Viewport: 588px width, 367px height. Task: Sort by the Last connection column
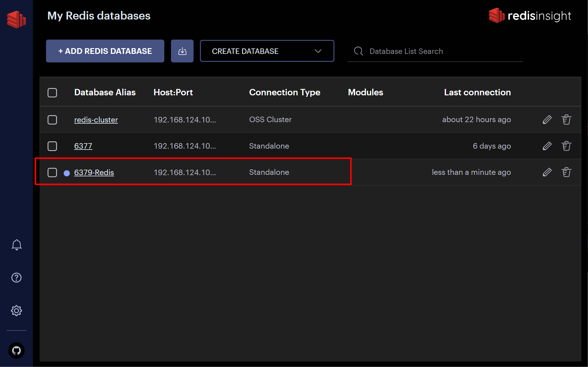click(x=477, y=92)
